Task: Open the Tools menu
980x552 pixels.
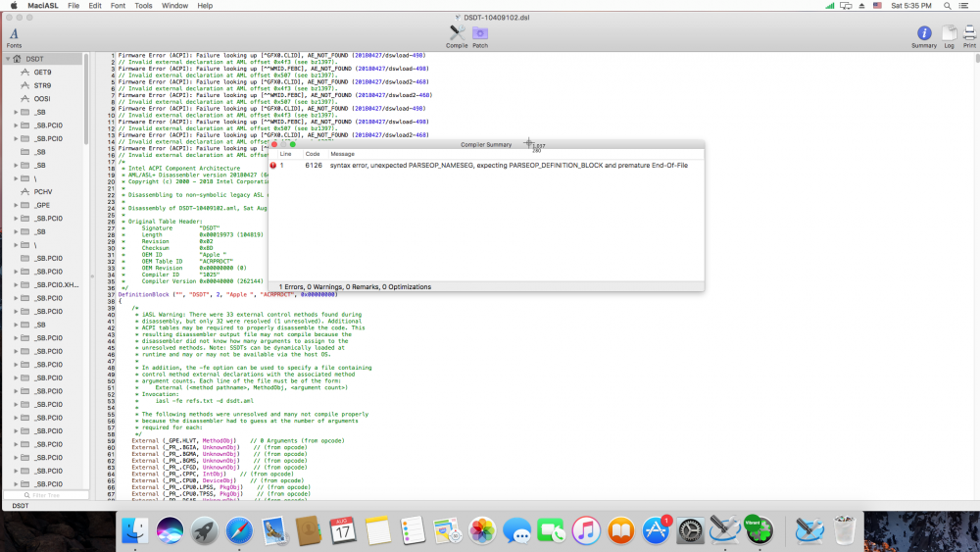Action: coord(143,6)
